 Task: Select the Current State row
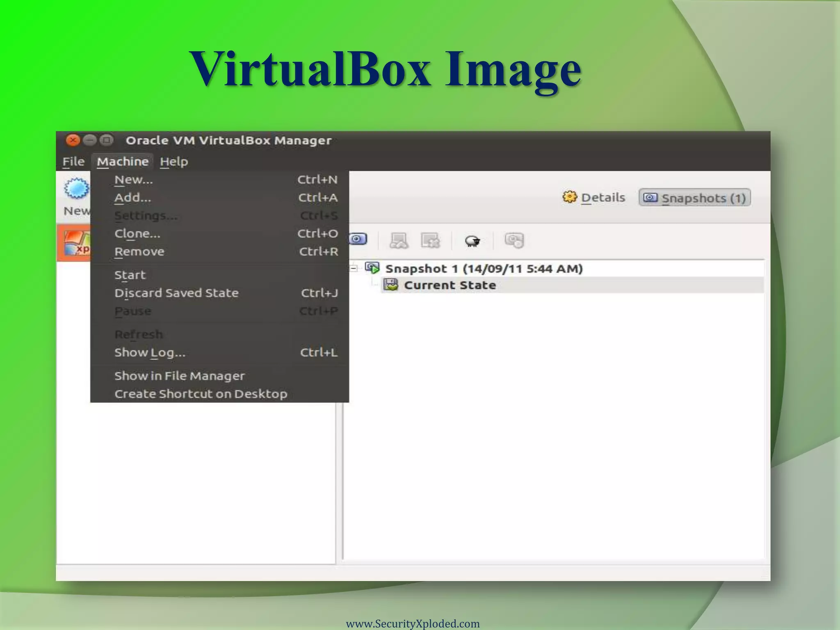click(573, 285)
